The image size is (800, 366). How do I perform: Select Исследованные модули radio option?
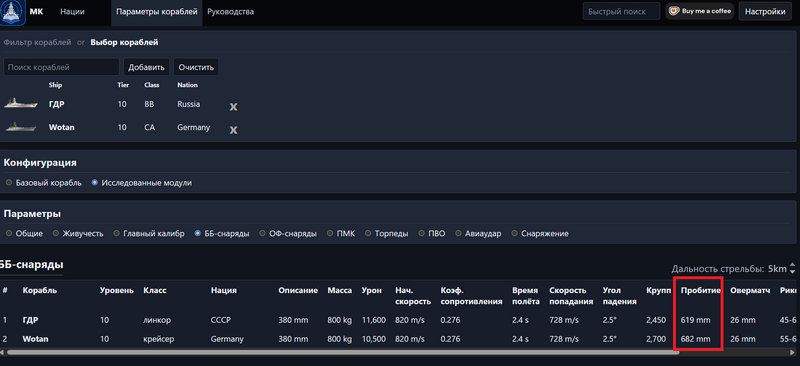tap(142, 183)
